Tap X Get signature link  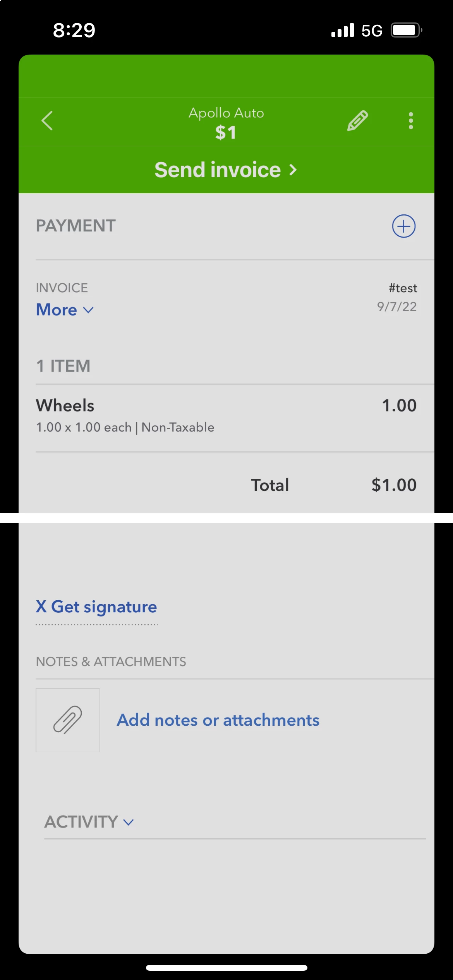click(96, 607)
